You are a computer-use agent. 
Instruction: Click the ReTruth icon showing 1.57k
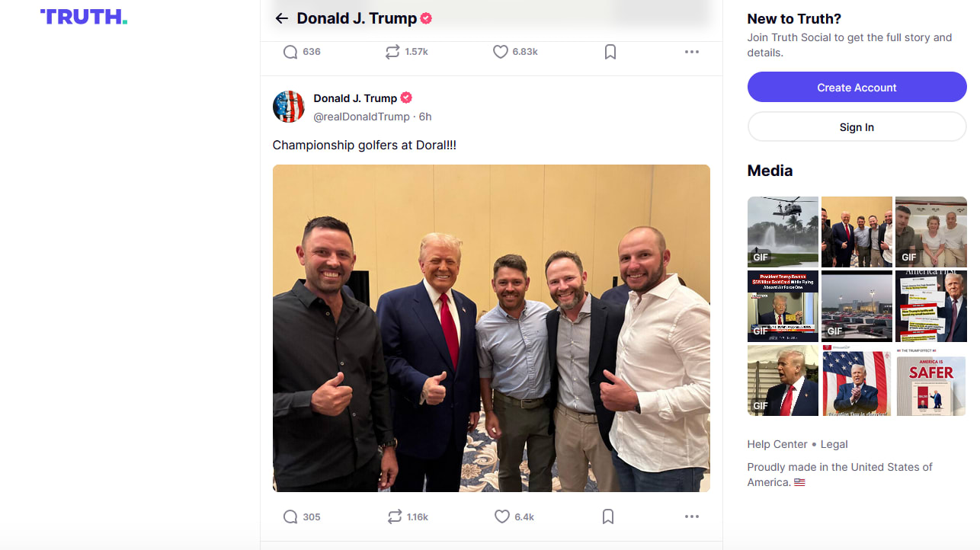click(x=392, y=52)
